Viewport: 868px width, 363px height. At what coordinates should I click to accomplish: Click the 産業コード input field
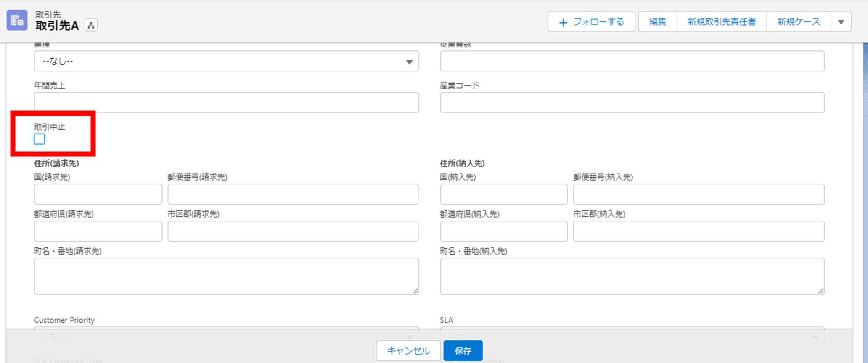(632, 103)
